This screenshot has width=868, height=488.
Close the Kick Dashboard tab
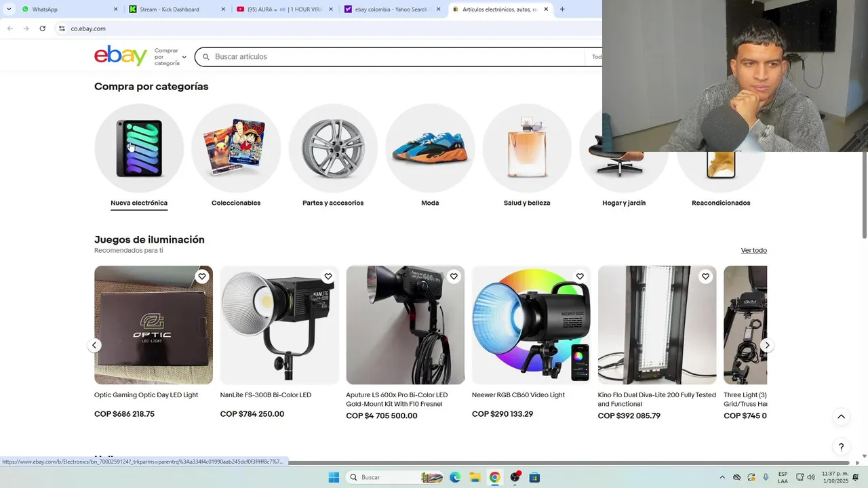click(x=223, y=9)
